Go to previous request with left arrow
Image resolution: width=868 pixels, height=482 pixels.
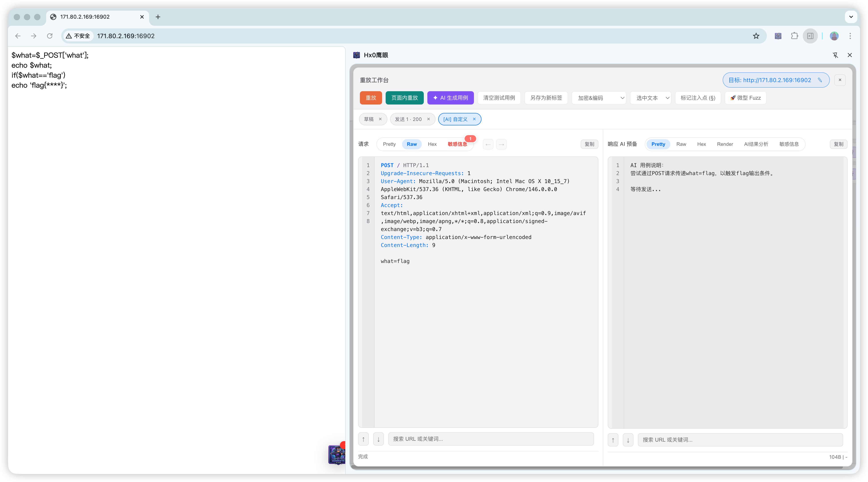coord(488,144)
